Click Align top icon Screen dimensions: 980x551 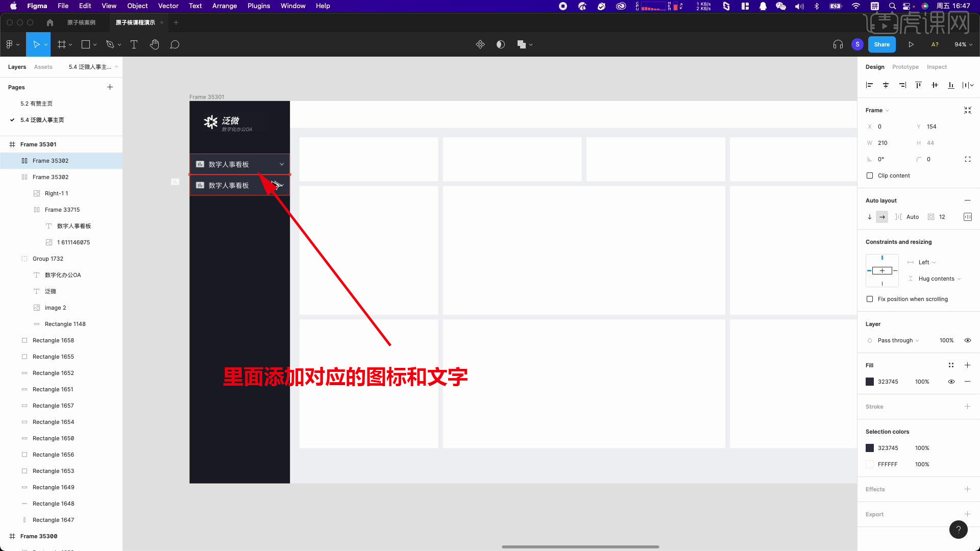coord(918,85)
